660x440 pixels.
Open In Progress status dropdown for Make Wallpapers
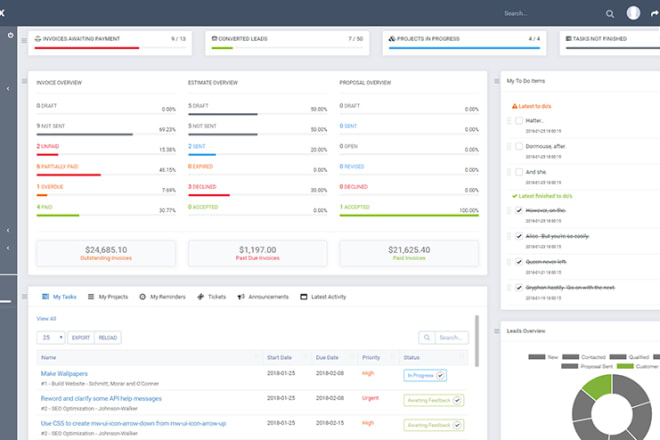coord(425,375)
